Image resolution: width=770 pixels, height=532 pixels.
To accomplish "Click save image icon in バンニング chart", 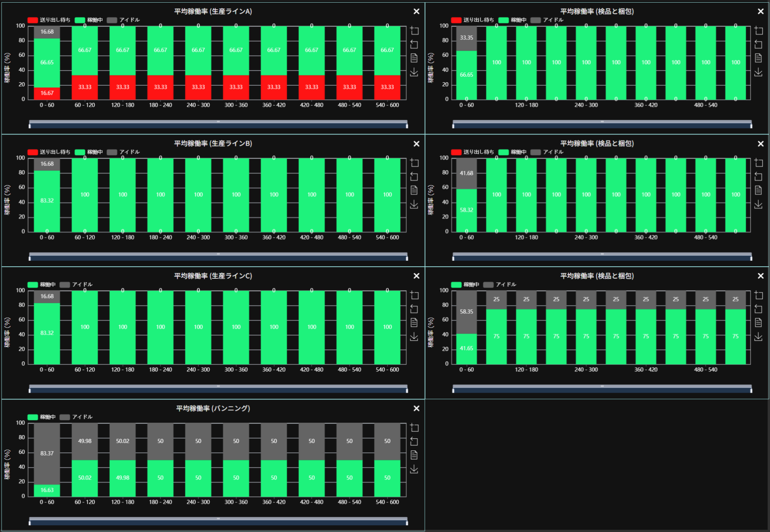I will tap(414, 469).
